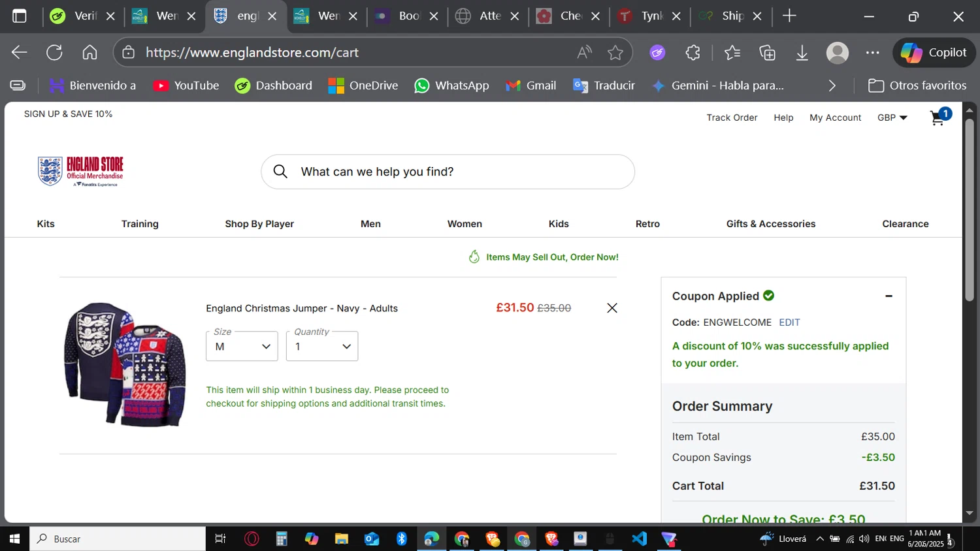Open the Traducir bookmark

(604, 86)
